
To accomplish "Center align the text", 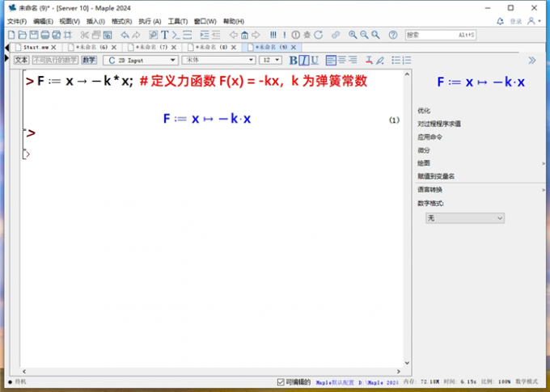I will point(342,61).
